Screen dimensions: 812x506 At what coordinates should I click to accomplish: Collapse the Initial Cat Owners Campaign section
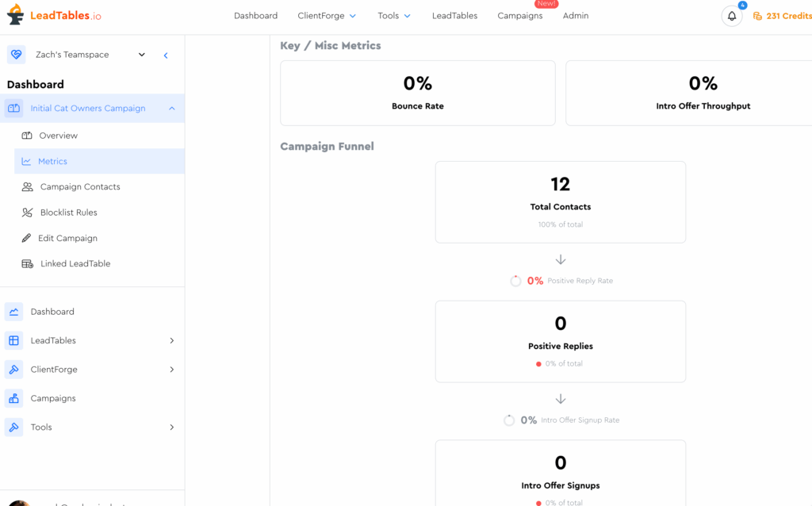pos(172,109)
